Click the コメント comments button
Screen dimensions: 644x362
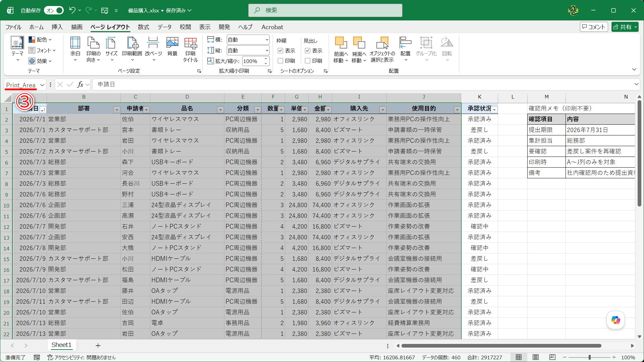click(x=594, y=27)
